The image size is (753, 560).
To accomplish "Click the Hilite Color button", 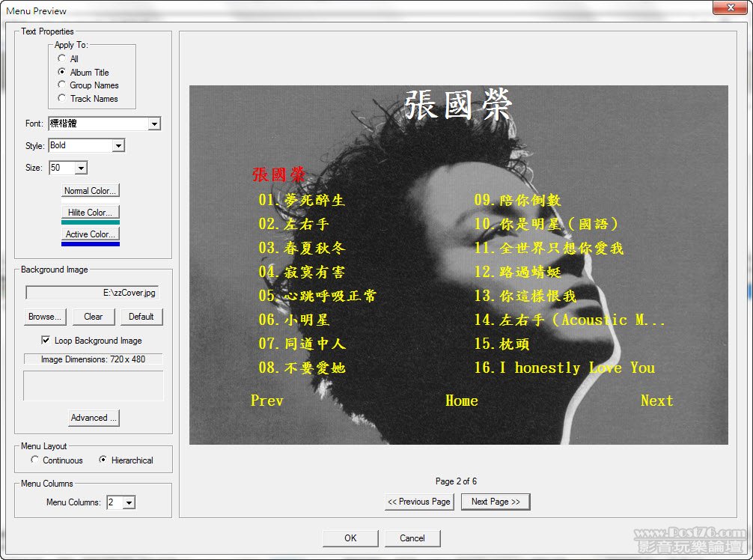I will pos(91,213).
